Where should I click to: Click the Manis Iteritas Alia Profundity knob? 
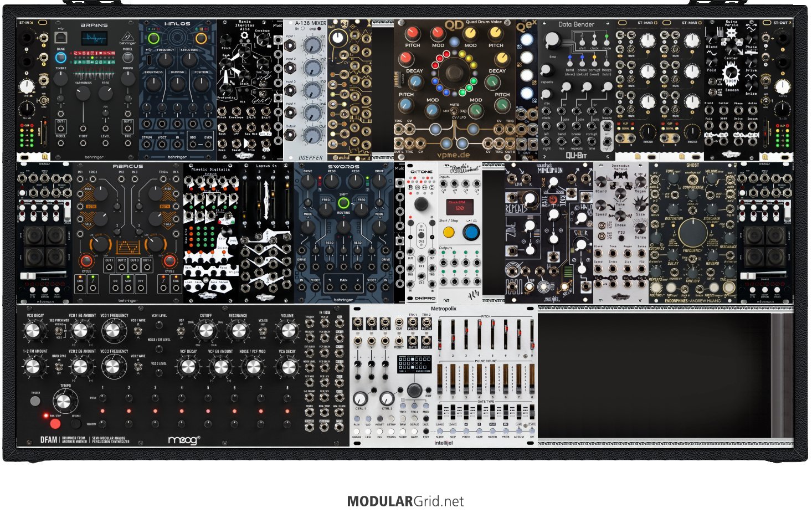coord(226,90)
